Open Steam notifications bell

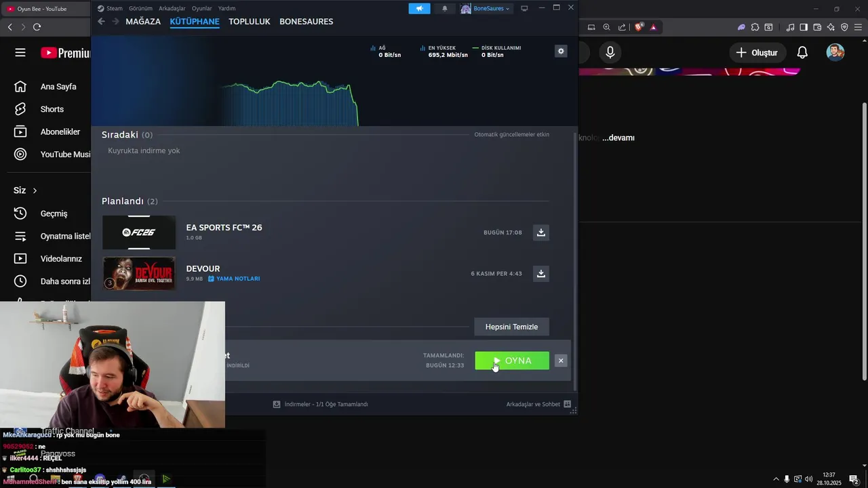tap(444, 8)
